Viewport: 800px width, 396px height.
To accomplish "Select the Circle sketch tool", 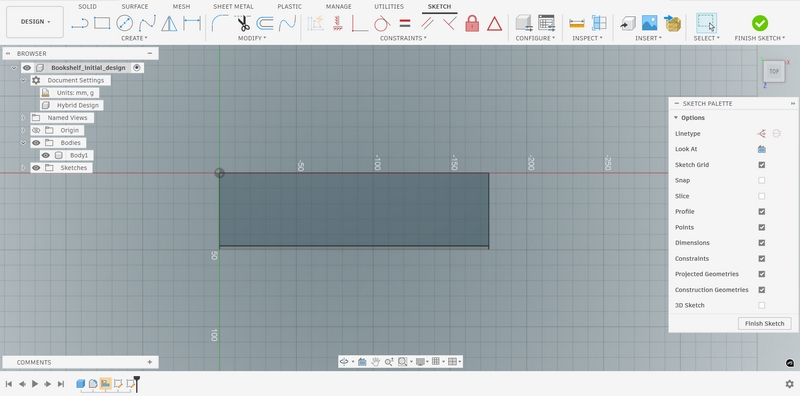I will 124,23.
